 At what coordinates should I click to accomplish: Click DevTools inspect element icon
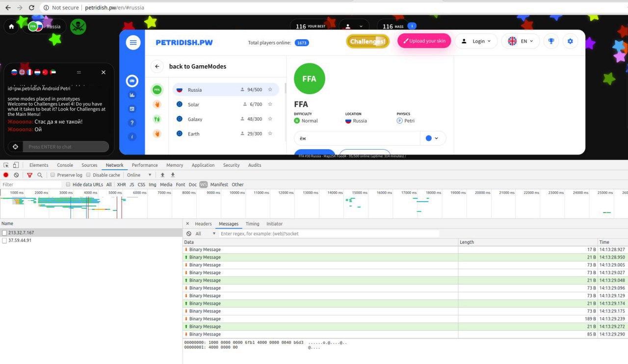[x=6, y=165]
